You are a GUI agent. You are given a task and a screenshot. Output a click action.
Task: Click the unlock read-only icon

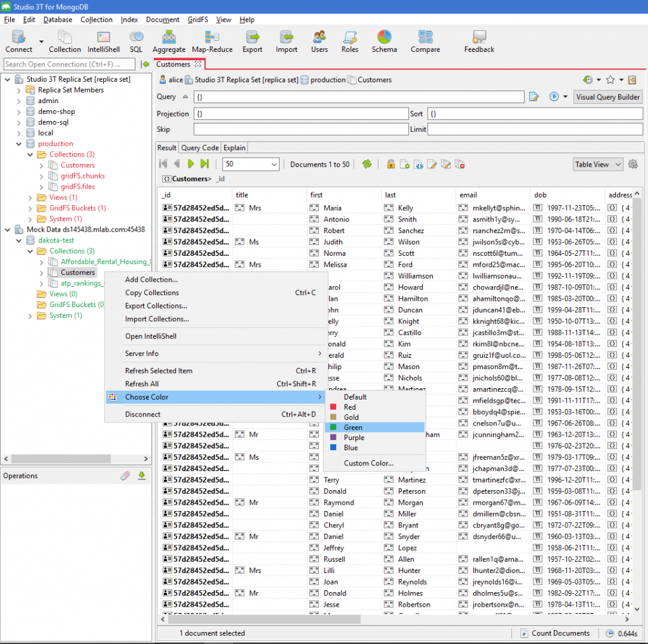[390, 164]
